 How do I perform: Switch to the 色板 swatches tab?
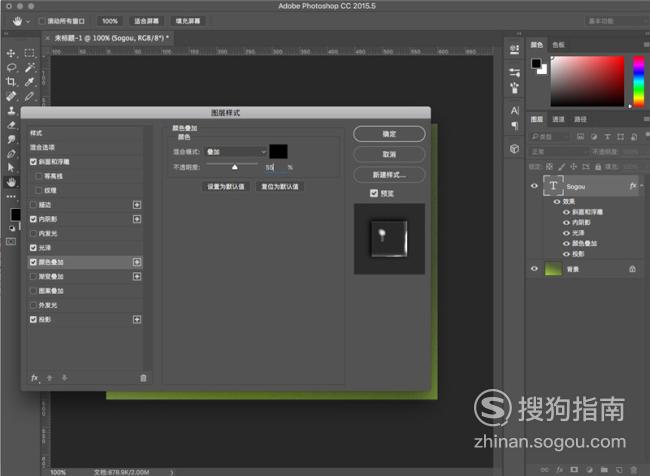pyautogui.click(x=558, y=45)
